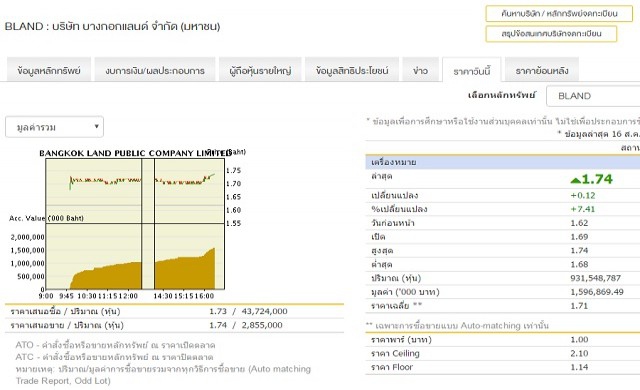Click the วันก่อนหน้า label

pyautogui.click(x=393, y=223)
